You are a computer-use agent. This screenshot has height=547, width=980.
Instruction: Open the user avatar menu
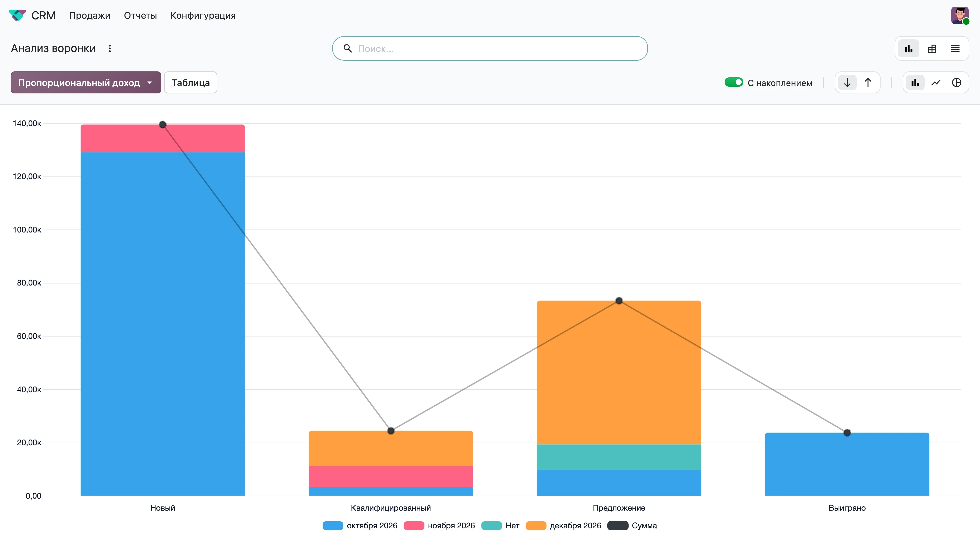tap(960, 15)
